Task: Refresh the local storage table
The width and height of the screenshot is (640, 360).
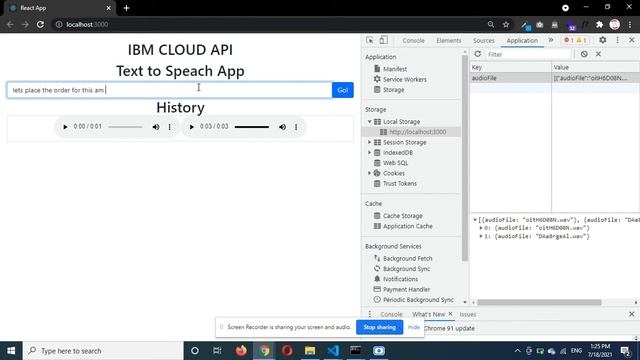Action: coord(478,54)
